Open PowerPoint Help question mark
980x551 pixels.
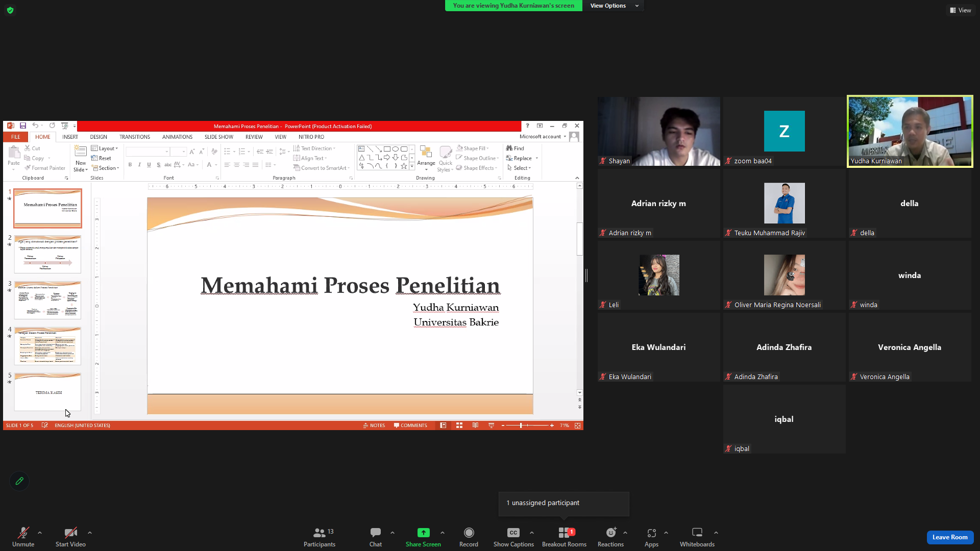click(528, 126)
